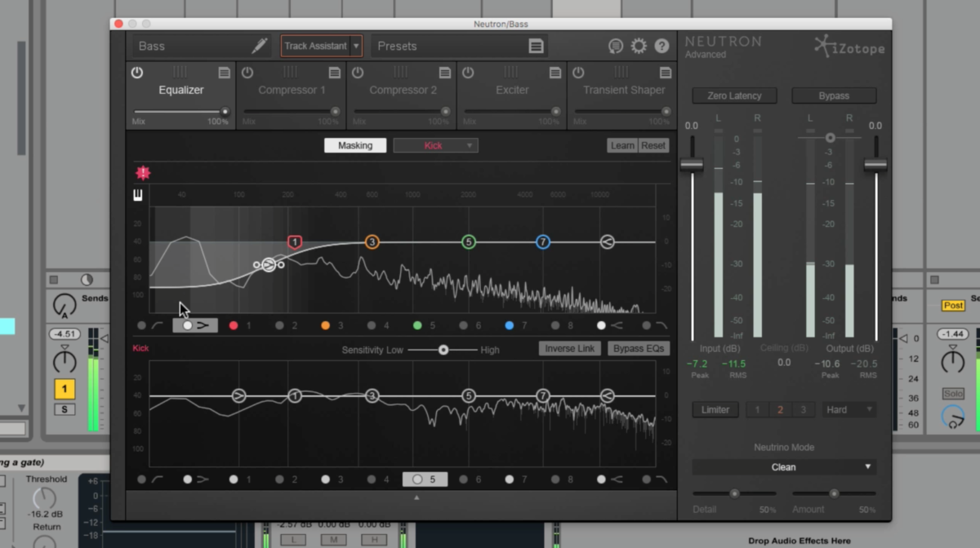Image resolution: width=980 pixels, height=548 pixels.
Task: Toggle the piano keyboard scale icon
Action: pos(139,195)
